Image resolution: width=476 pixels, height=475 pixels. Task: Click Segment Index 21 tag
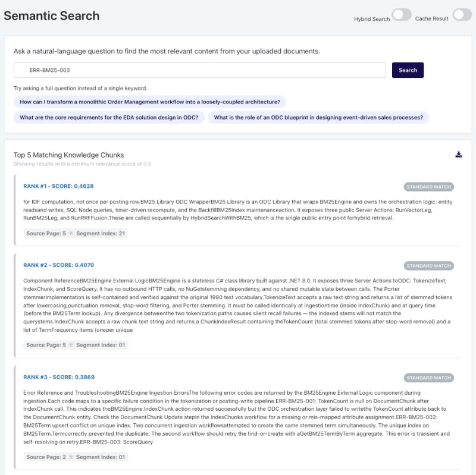point(101,233)
